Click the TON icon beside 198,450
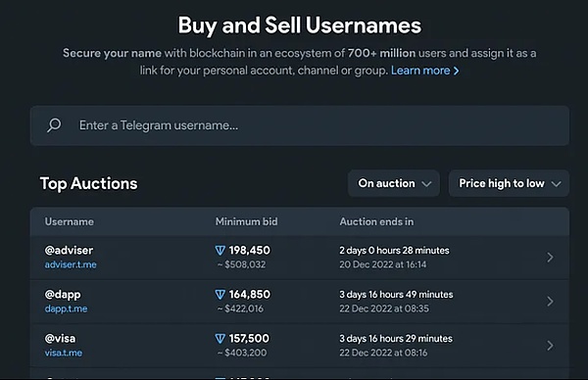The image size is (588, 380). 220,251
